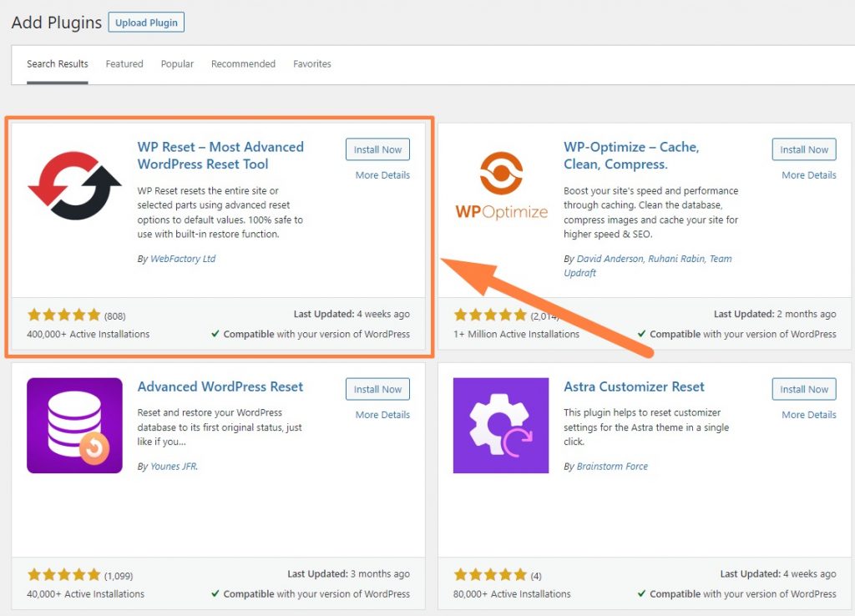View More Details for Advanced WordPress Reset
855x616 pixels.
[382, 415]
